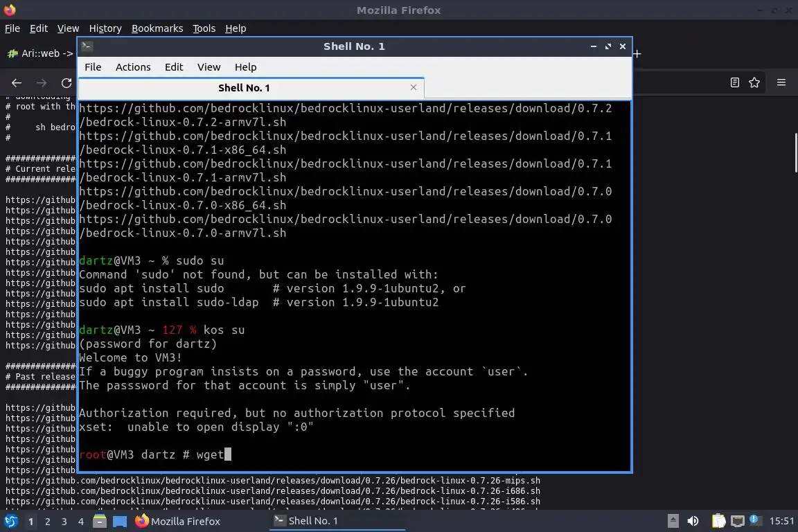Select the Ari::web Firefox tab
798x532 pixels.
[39, 53]
